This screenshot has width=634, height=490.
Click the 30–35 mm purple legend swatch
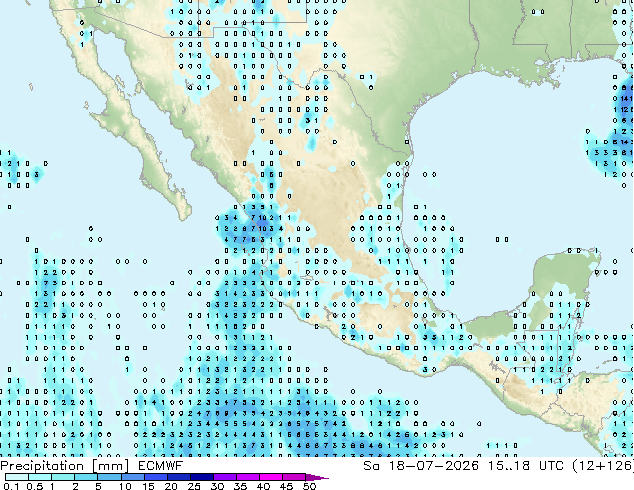(x=224, y=477)
